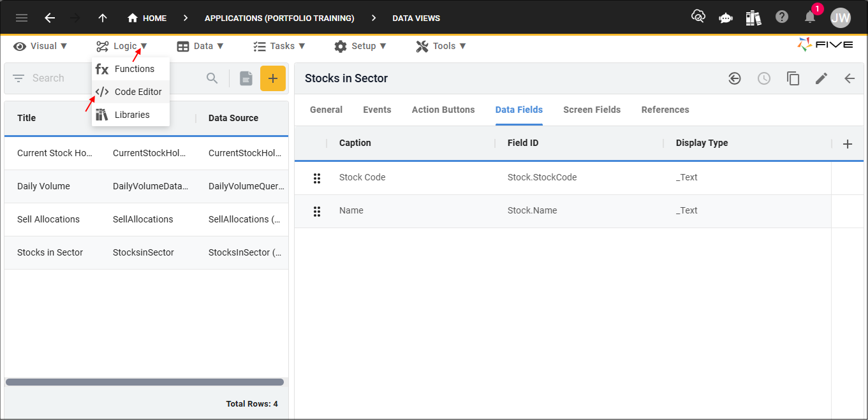Select the Stocks in Sector list row
The width and height of the screenshot is (868, 420).
click(146, 252)
